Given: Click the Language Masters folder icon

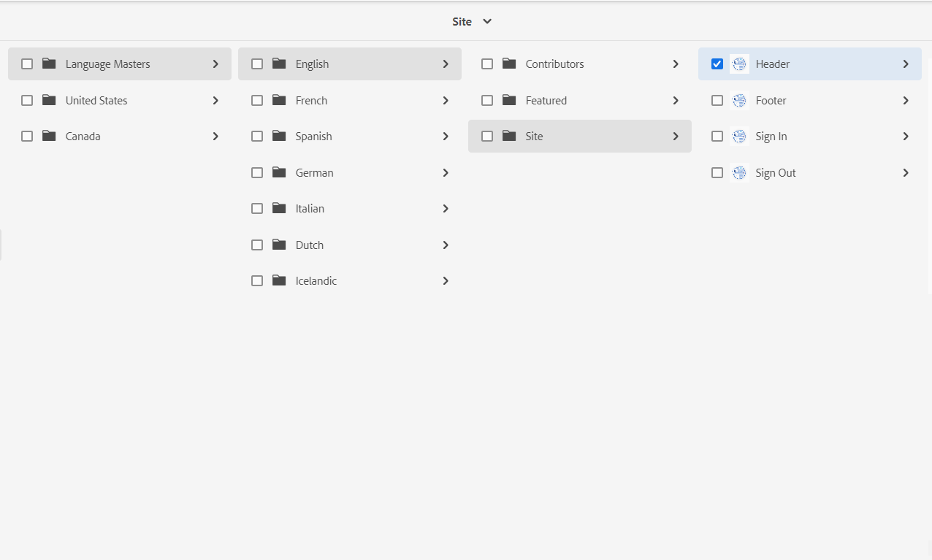Looking at the screenshot, I should [49, 64].
